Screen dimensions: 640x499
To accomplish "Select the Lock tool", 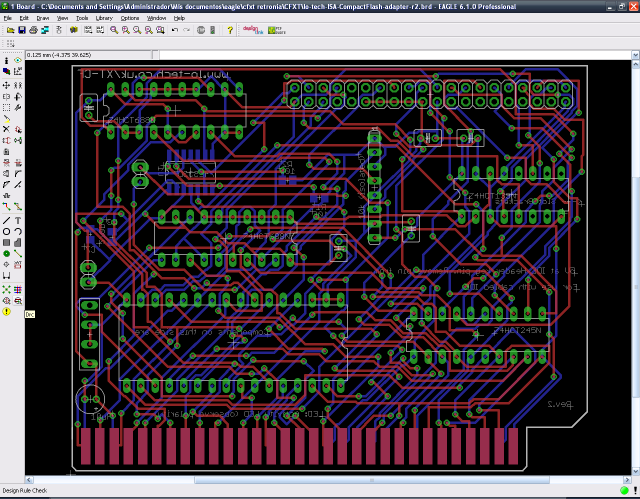I will [x=6, y=152].
